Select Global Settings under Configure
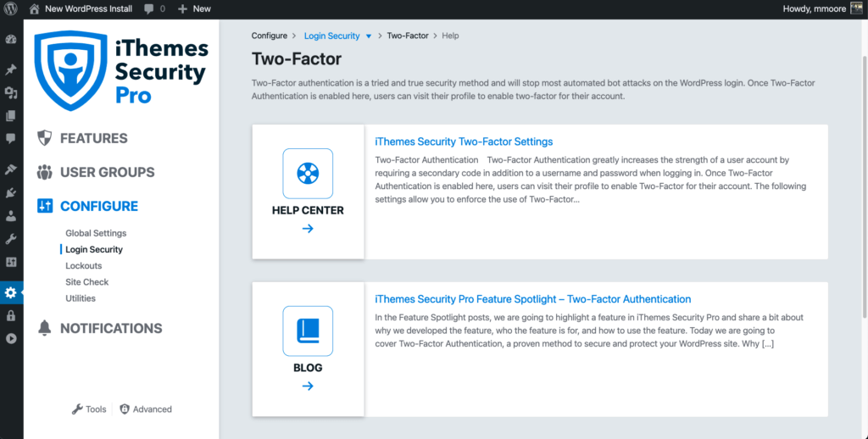This screenshot has width=868, height=439. pos(96,233)
